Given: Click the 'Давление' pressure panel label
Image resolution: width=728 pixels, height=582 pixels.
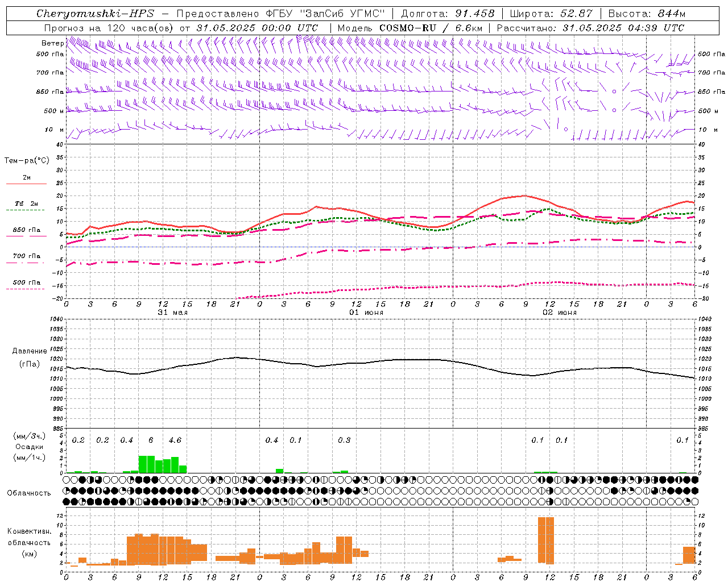Looking at the screenshot, I should click(x=30, y=351).
